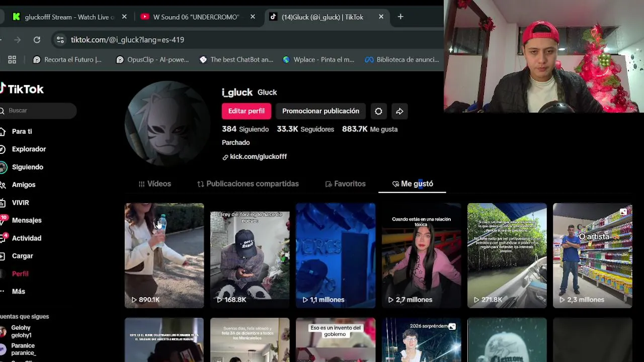Image resolution: width=644 pixels, height=362 pixels.
Task: Open video thumbnail with 890.1K views
Action: [164, 255]
